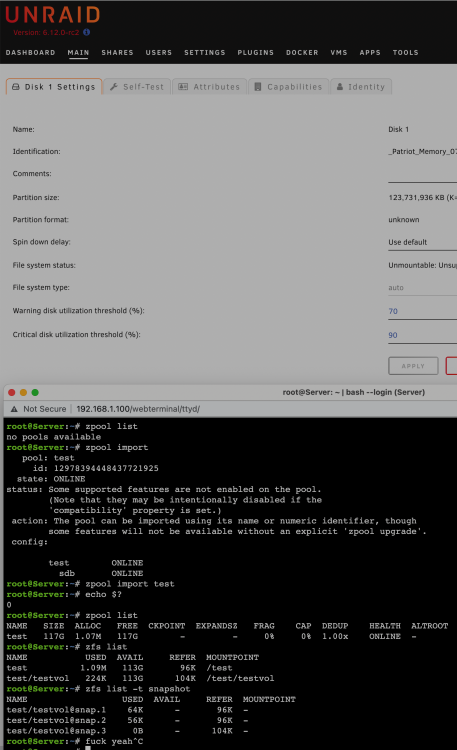
Task: Open the Docker page
Action: tap(302, 53)
